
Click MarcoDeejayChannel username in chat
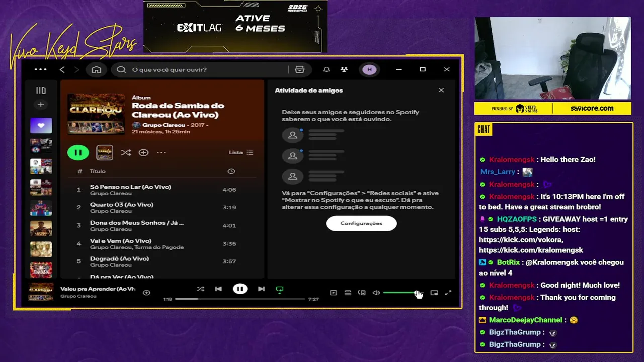point(525,320)
